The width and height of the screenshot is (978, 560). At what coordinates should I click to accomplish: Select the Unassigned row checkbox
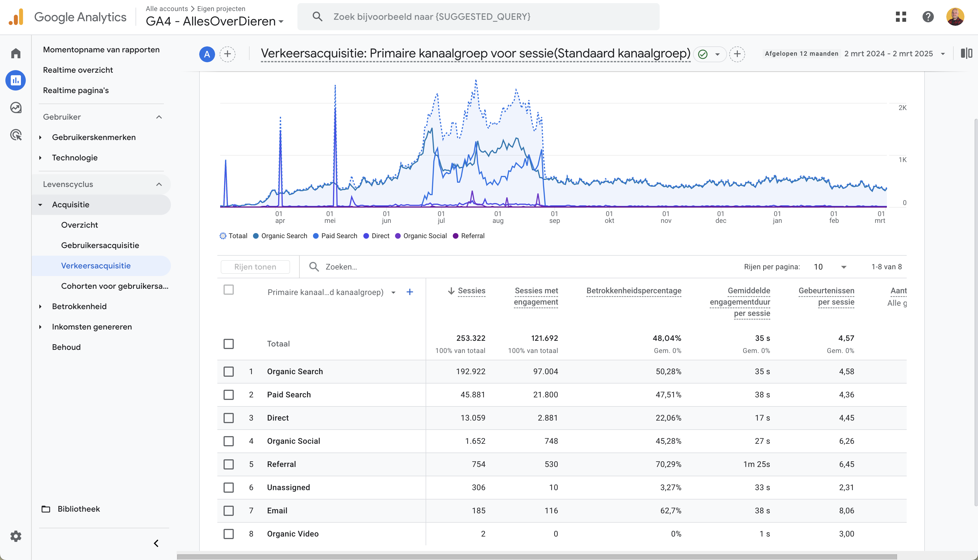[x=229, y=488]
